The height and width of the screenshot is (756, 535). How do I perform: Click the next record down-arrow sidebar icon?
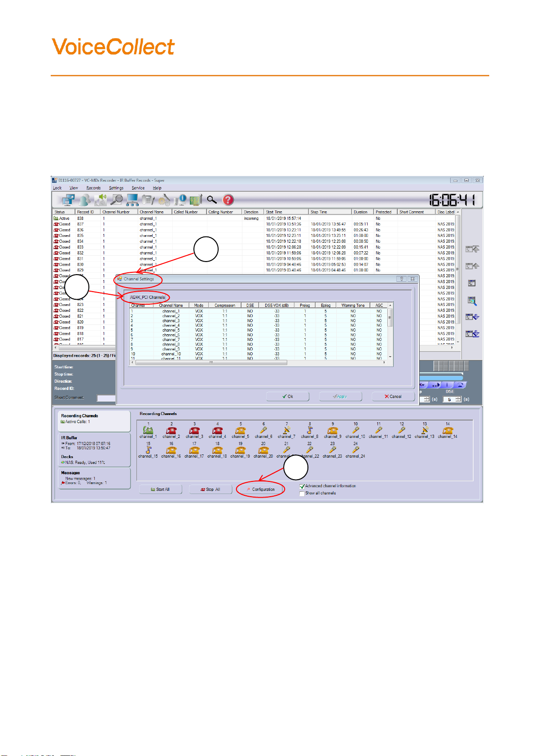tap(472, 317)
